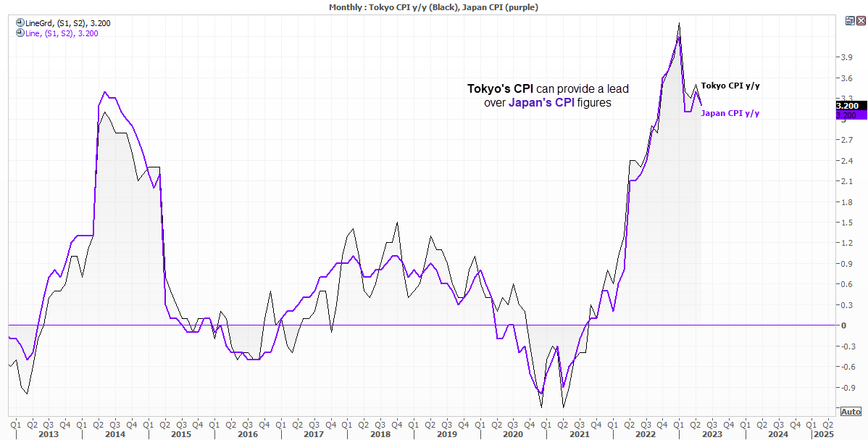Select the purple Line, (S1, S2) legend label
The image size is (868, 440).
tap(62, 33)
